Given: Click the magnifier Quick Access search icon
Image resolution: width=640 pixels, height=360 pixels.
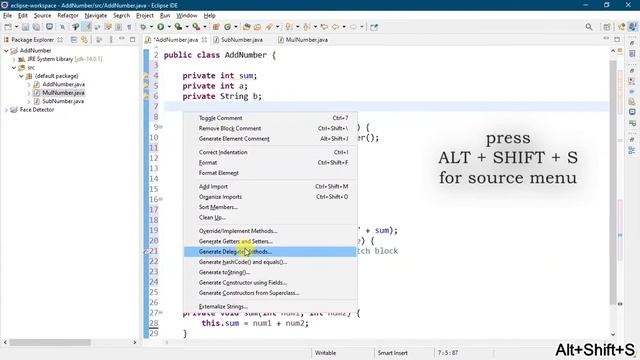Looking at the screenshot, I should pyautogui.click(x=589, y=27).
